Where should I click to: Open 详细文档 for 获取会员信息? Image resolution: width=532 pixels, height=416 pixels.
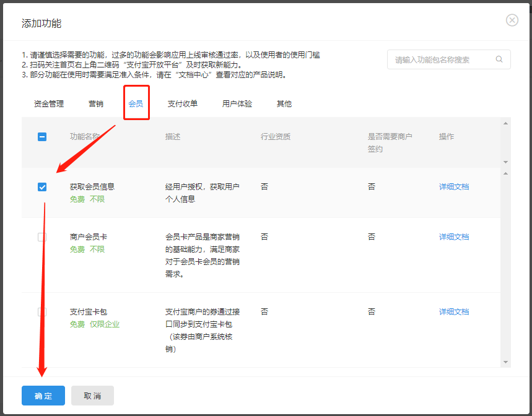point(454,186)
